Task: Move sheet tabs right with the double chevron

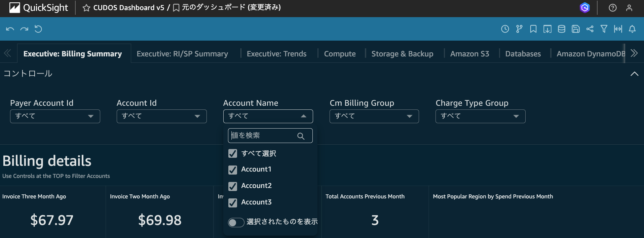Action: 634,53
